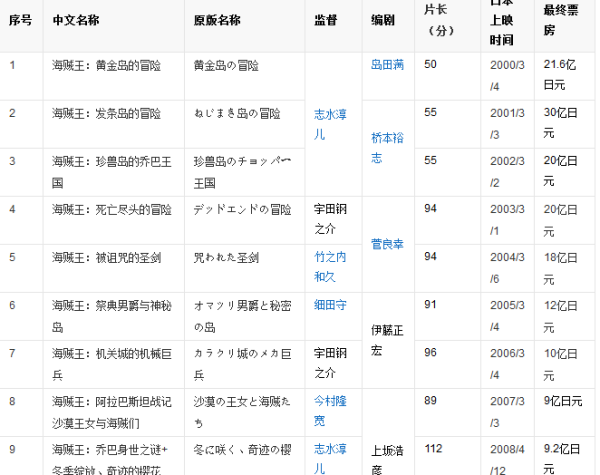600x475 pixels.
Task: Click release date 2005/3/4
Action: pyautogui.click(x=507, y=316)
